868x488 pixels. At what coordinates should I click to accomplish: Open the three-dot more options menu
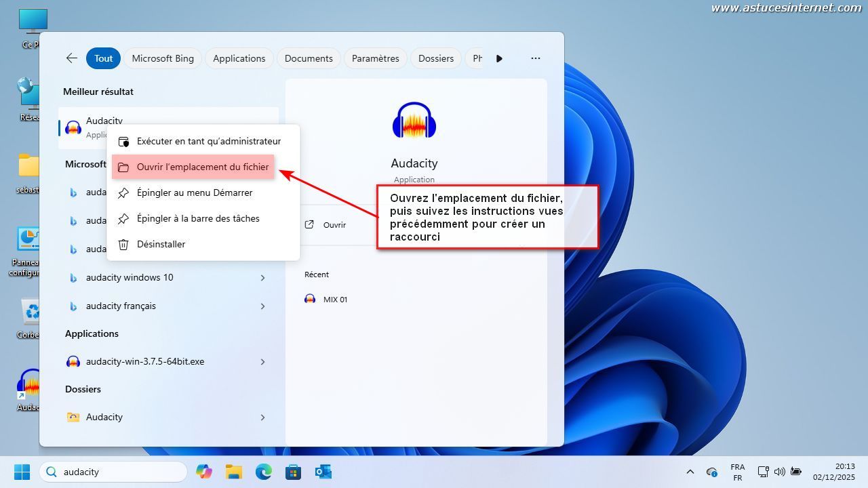pos(535,58)
